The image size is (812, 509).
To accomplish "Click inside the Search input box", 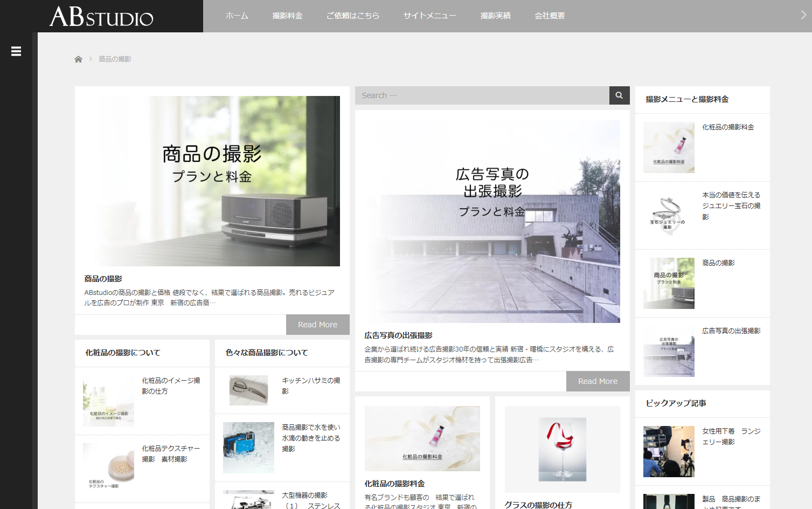I will [x=480, y=95].
